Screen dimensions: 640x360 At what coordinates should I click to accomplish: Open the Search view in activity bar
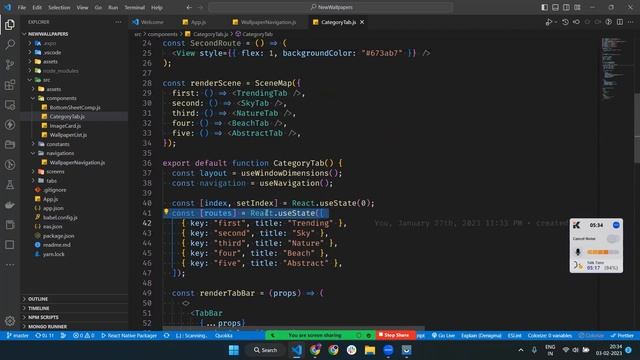coord(10,44)
